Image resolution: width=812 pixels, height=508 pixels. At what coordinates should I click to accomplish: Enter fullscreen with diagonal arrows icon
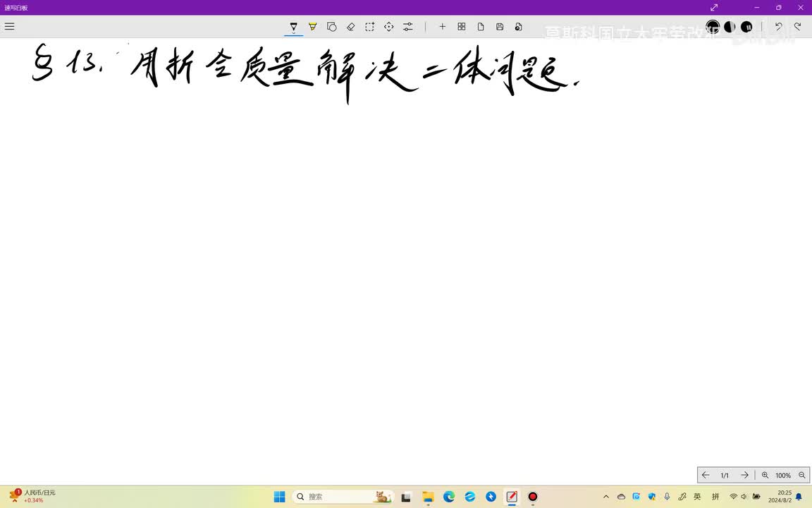click(714, 7)
